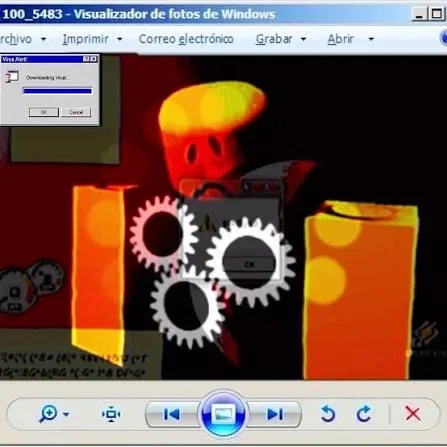Maximize the photo viewer window
The height and width of the screenshot is (447, 447).
(x=436, y=14)
